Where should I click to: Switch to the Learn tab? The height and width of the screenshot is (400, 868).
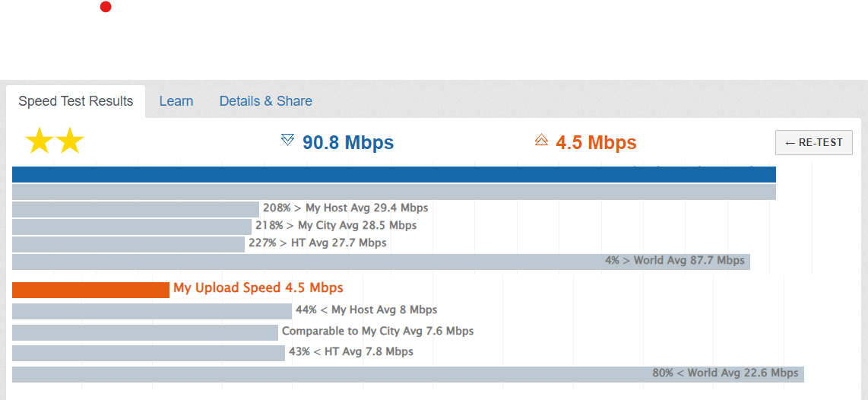(176, 101)
